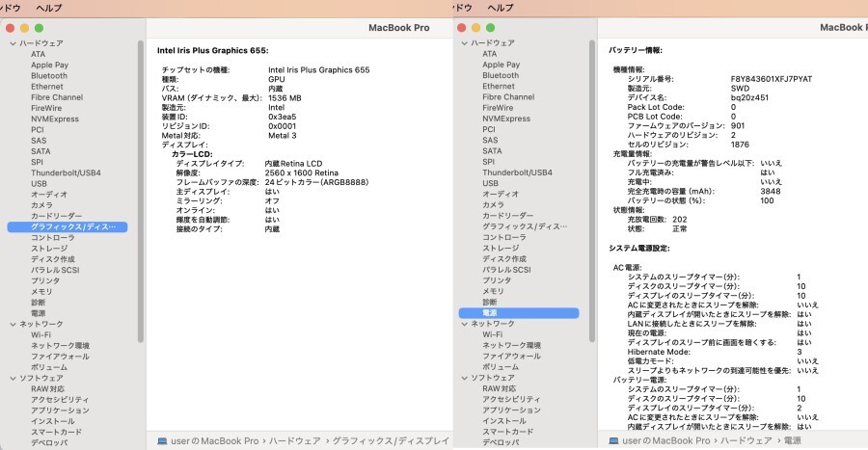Select Ethernet in left window sidebar
Screen dimensions: 868x450
[47, 86]
